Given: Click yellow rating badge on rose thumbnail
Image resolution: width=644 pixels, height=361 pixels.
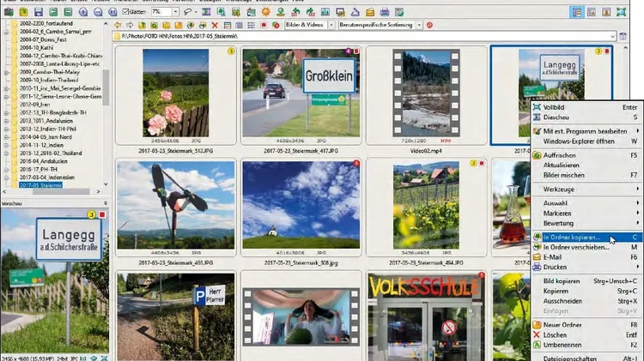Looking at the screenshot, I should 231,51.
